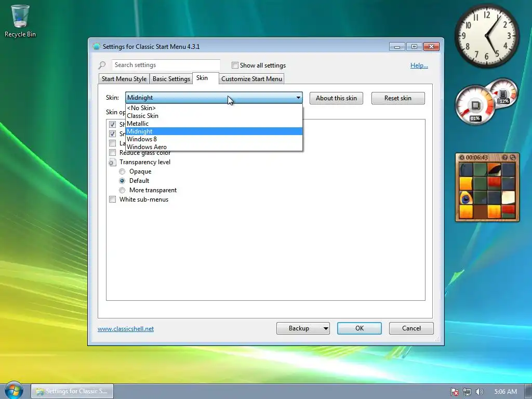This screenshot has width=532, height=399.
Task: Click the Windows Start orb
Action: [x=14, y=390]
